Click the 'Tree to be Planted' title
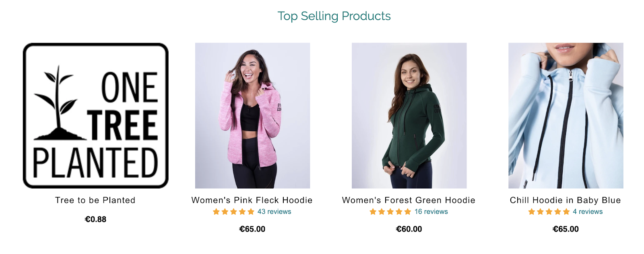 click(x=95, y=200)
